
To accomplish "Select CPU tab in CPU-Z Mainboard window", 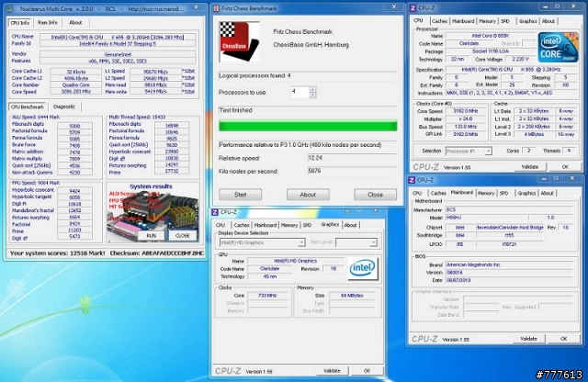I will (x=417, y=193).
